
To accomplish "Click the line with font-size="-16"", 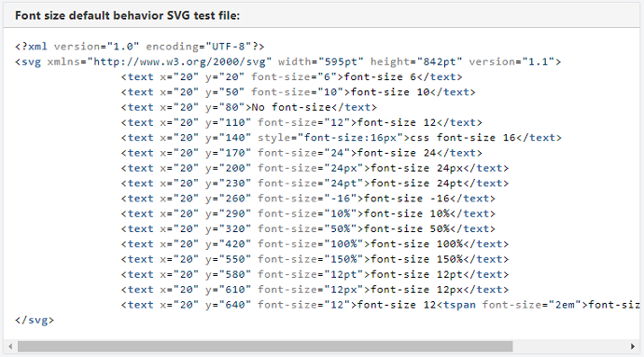I will (308, 199).
